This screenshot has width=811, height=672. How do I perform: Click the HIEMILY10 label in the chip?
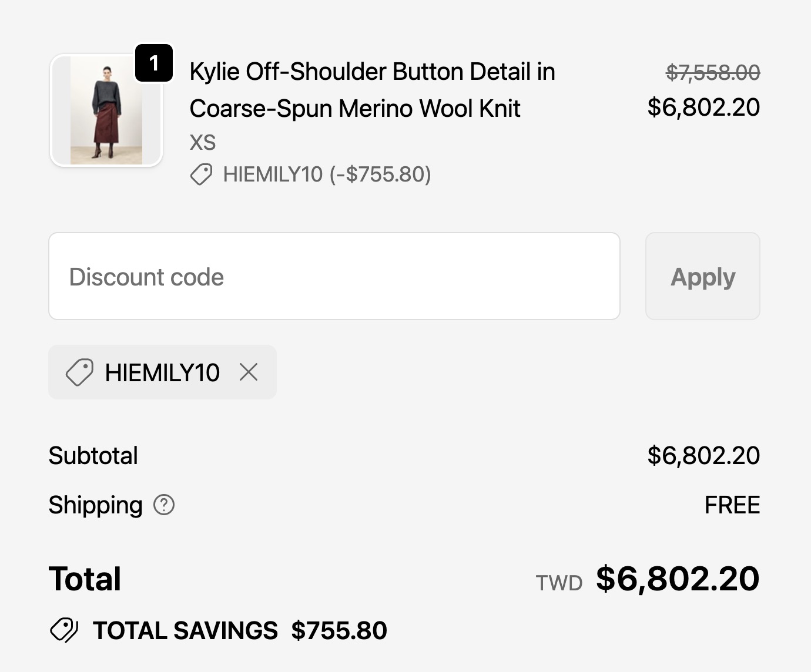click(x=162, y=372)
